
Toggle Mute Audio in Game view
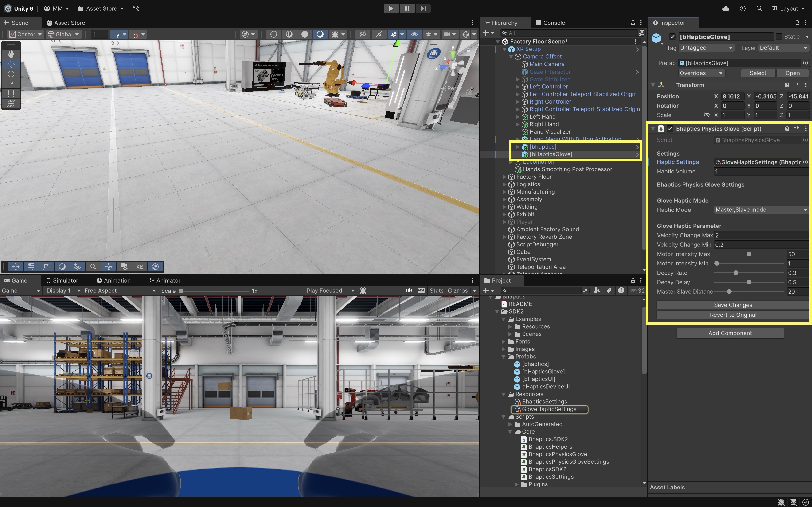point(409,291)
